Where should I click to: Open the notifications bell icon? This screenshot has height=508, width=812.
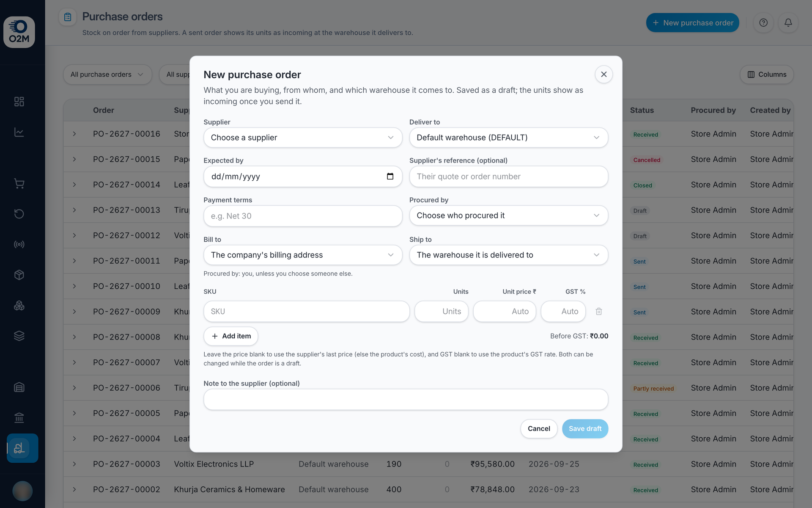point(788,23)
